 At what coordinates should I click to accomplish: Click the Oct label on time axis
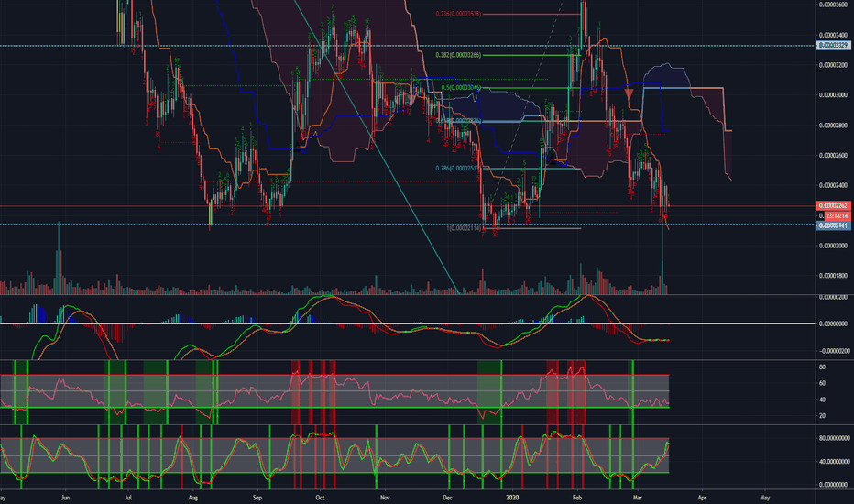pyautogui.click(x=321, y=498)
